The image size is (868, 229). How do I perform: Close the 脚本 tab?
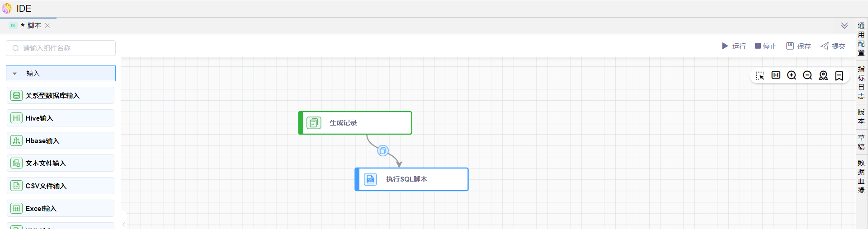point(47,26)
